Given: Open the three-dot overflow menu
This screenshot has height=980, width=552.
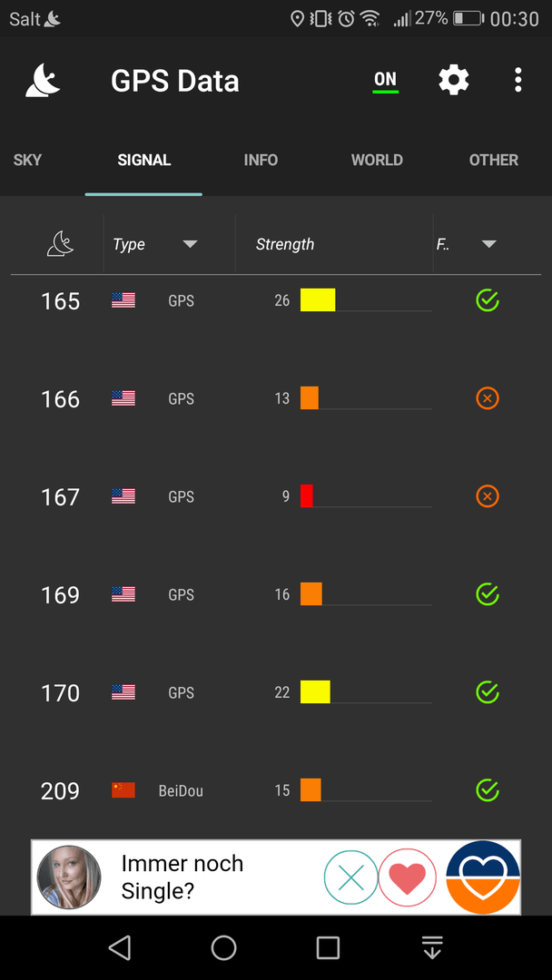Looking at the screenshot, I should coord(517,81).
